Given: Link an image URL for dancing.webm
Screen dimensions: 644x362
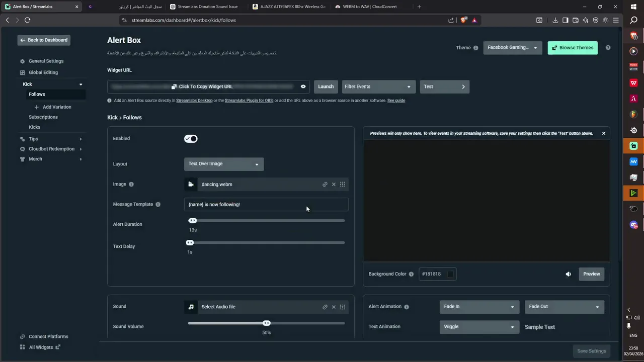Looking at the screenshot, I should click(x=325, y=185).
